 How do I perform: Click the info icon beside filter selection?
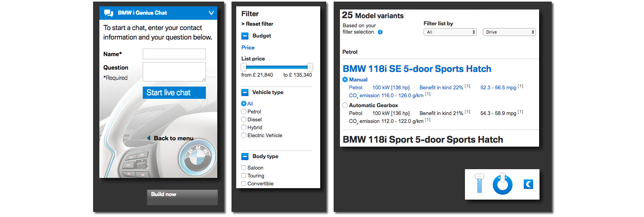tap(380, 32)
